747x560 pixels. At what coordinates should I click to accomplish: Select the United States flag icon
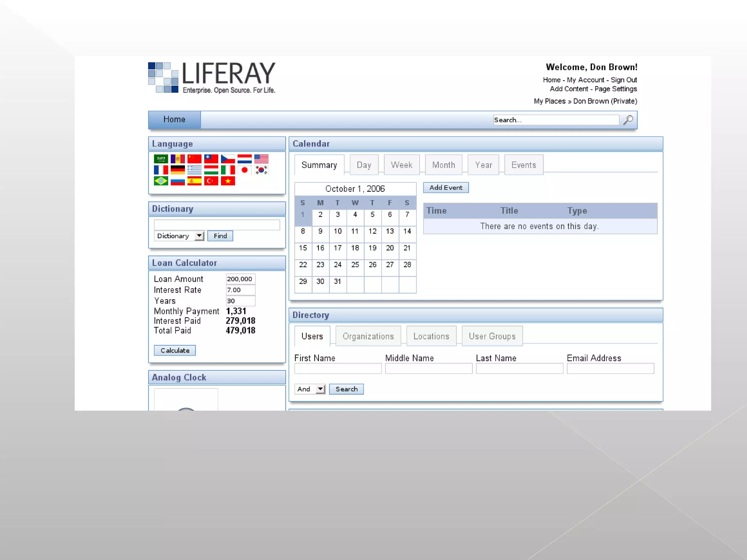pos(261,159)
